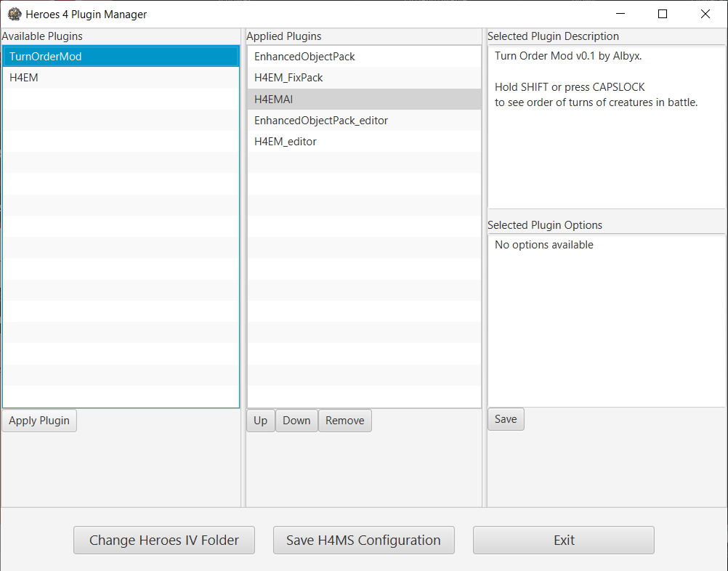The height and width of the screenshot is (571, 728).
Task: Move plugin Up in applied order
Action: tap(260, 421)
